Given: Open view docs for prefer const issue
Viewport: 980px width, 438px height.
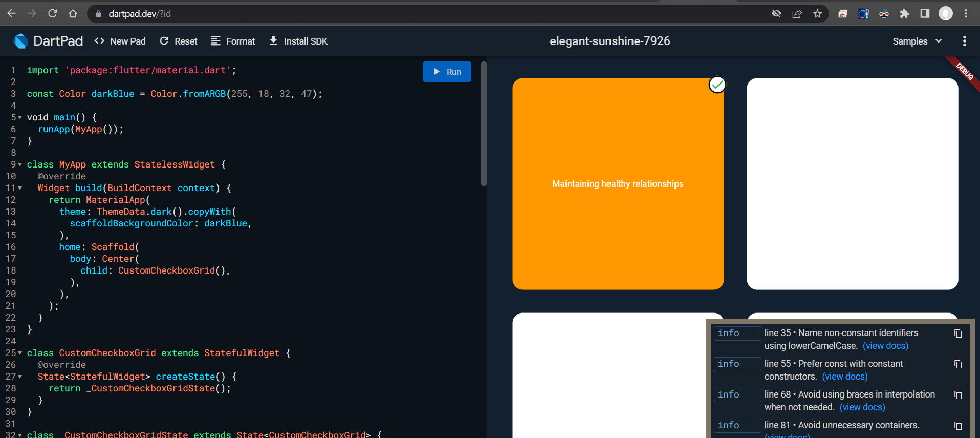Looking at the screenshot, I should tap(845, 377).
